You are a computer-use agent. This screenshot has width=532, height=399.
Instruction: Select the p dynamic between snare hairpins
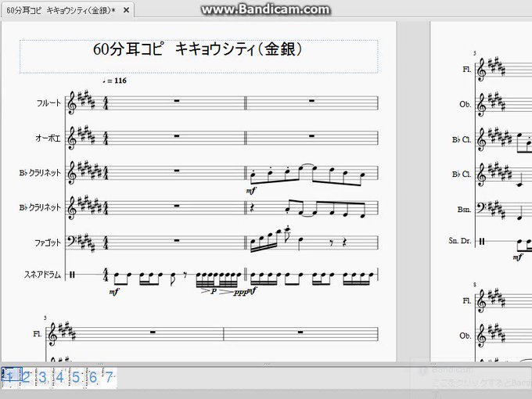coord(214,292)
